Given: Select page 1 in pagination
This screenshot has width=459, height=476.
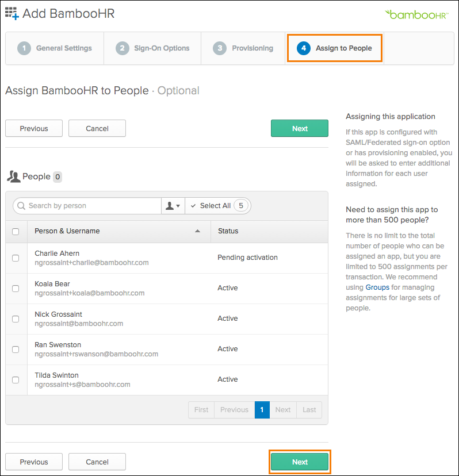Looking at the screenshot, I should pos(262,410).
